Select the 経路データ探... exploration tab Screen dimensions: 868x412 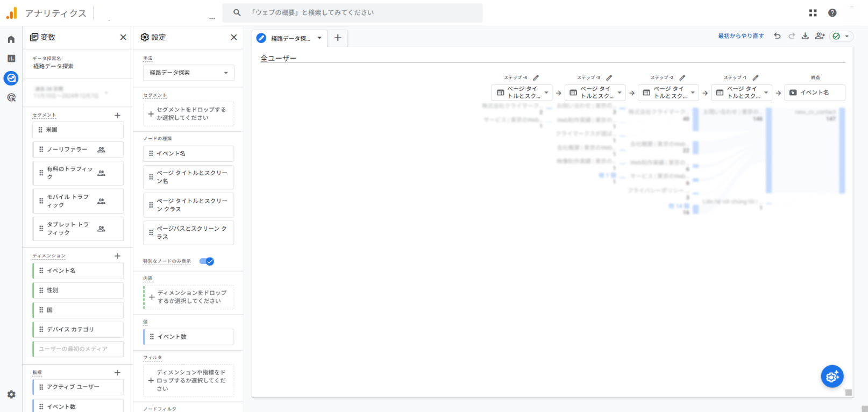(x=290, y=38)
